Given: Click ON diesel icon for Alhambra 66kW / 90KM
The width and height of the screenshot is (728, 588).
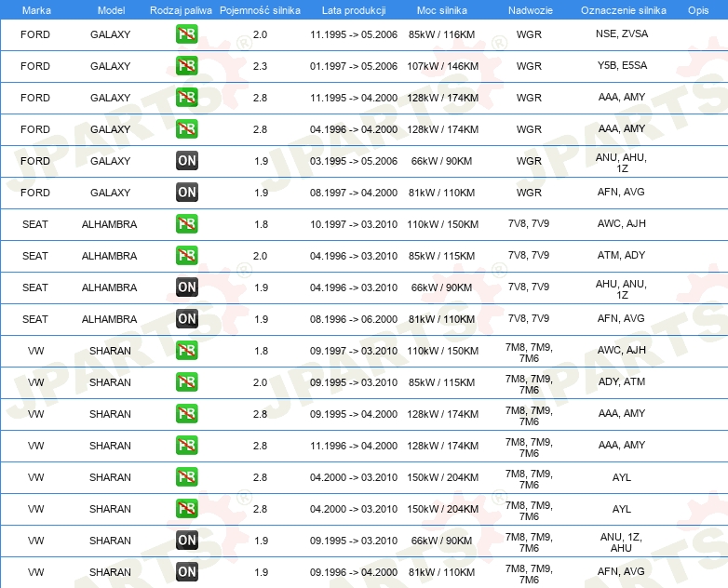Looking at the screenshot, I should click(x=186, y=287).
